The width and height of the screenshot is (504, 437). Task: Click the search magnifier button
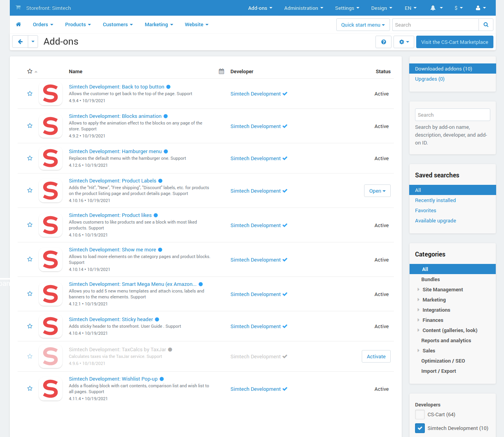click(x=486, y=25)
